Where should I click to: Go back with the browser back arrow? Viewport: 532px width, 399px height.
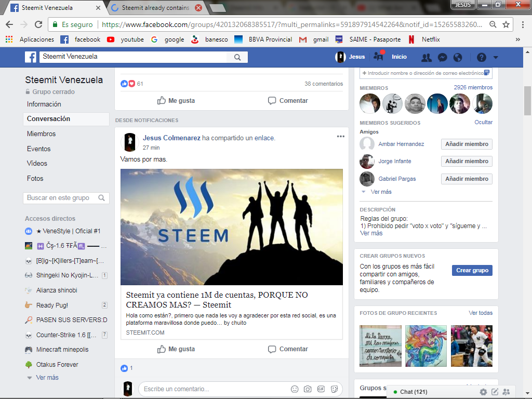point(9,24)
